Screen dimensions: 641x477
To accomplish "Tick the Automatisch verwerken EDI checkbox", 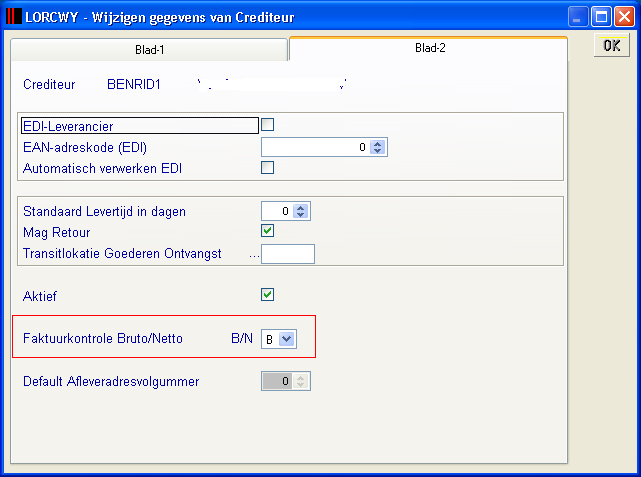I will [267, 168].
